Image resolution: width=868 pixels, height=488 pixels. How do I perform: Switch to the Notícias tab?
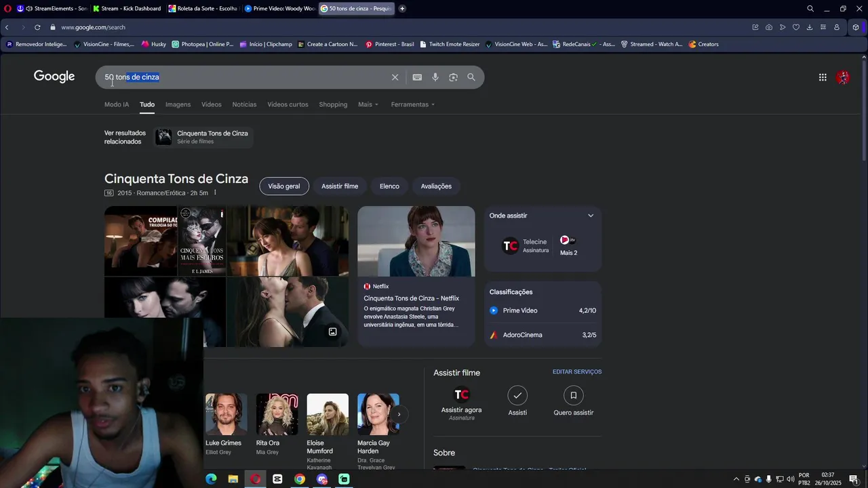tap(244, 104)
